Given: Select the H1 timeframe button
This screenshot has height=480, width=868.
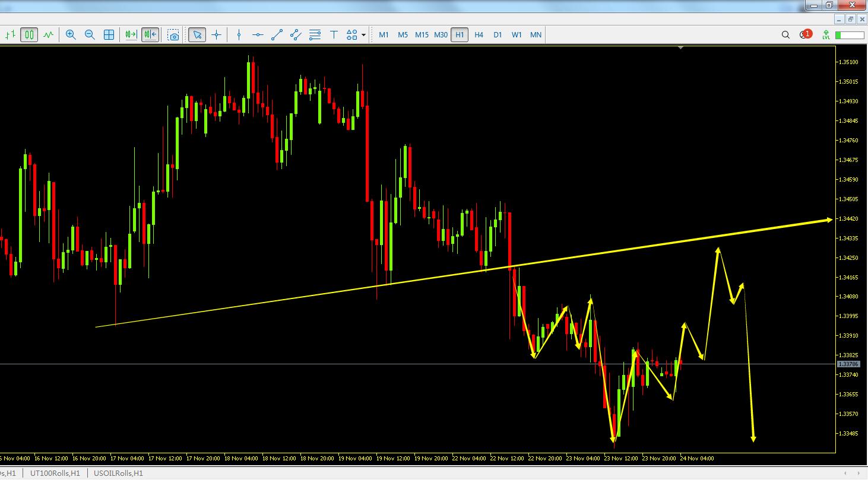Looking at the screenshot, I should coord(460,35).
